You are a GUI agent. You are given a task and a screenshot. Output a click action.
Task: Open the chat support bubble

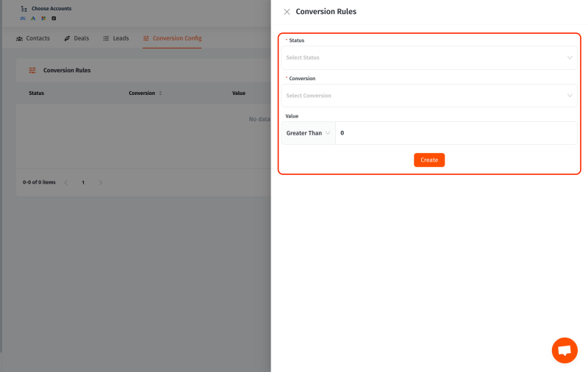564,351
